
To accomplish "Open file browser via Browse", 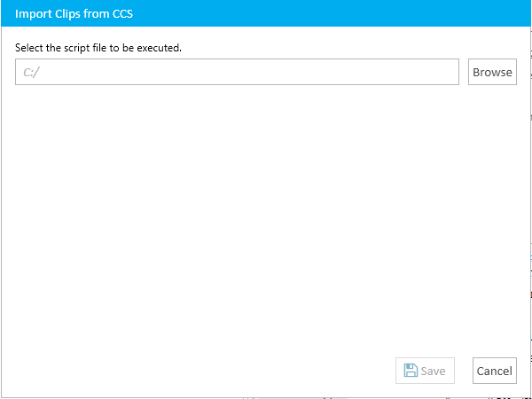I will pyautogui.click(x=492, y=72).
